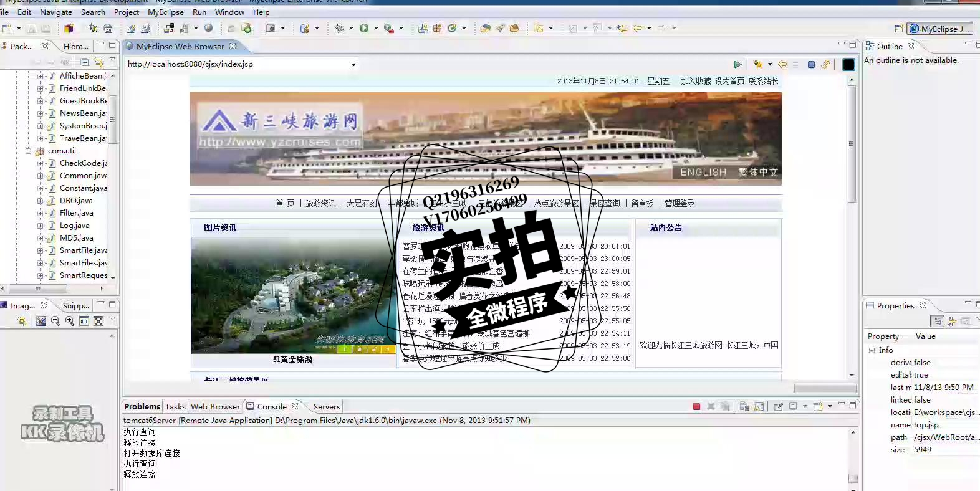Click the Deploy MyEclipse J2EE project toolbar icon
The width and height of the screenshot is (980, 491).
tap(169, 28)
